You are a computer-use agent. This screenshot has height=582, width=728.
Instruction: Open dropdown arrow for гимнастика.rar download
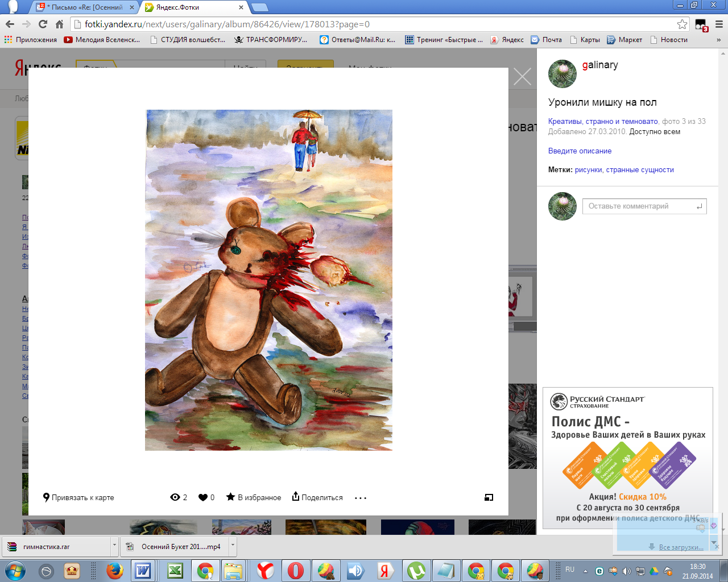click(x=114, y=546)
